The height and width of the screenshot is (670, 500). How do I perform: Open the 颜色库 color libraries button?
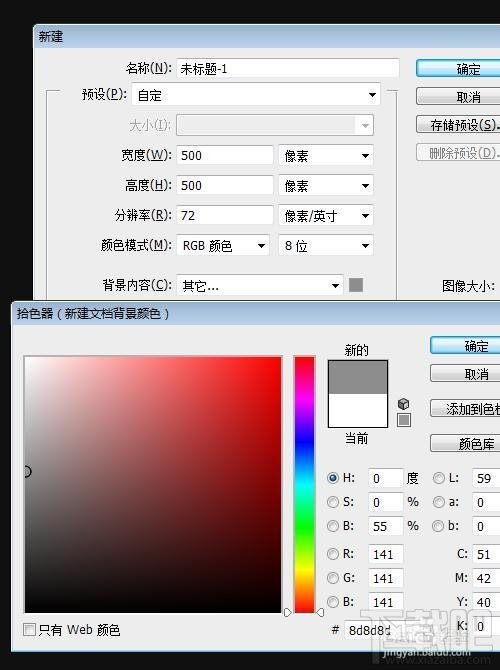[x=465, y=444]
